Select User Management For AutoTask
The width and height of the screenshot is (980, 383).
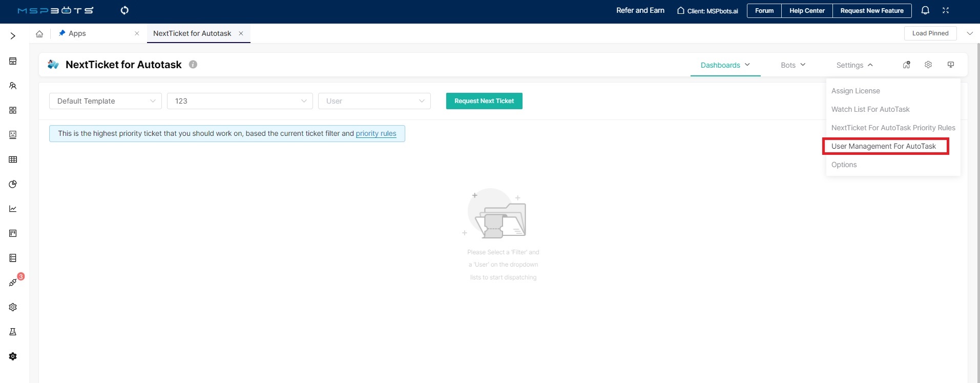click(x=884, y=146)
